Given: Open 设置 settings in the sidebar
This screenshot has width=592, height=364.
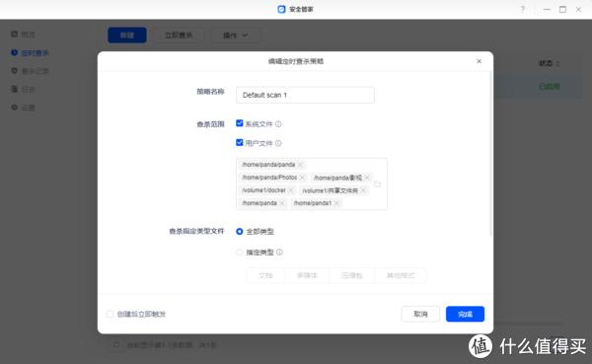Looking at the screenshot, I should pyautogui.click(x=24, y=108).
